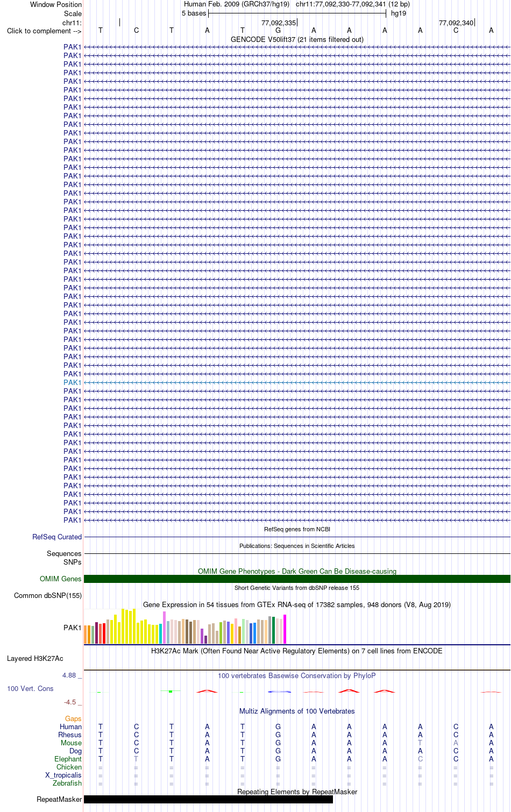
Task: Click the faded A mismatch in the Mouse row
Action: tap(456, 743)
